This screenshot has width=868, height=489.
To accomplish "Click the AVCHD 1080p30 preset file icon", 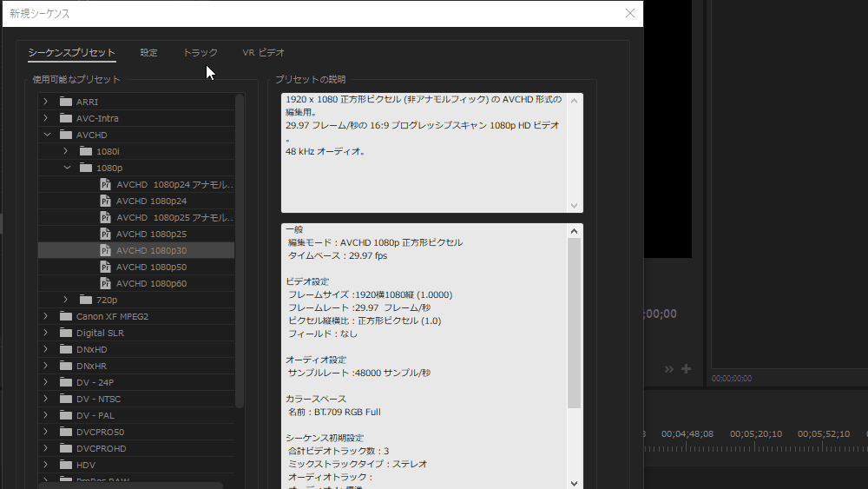I will pyautogui.click(x=105, y=250).
